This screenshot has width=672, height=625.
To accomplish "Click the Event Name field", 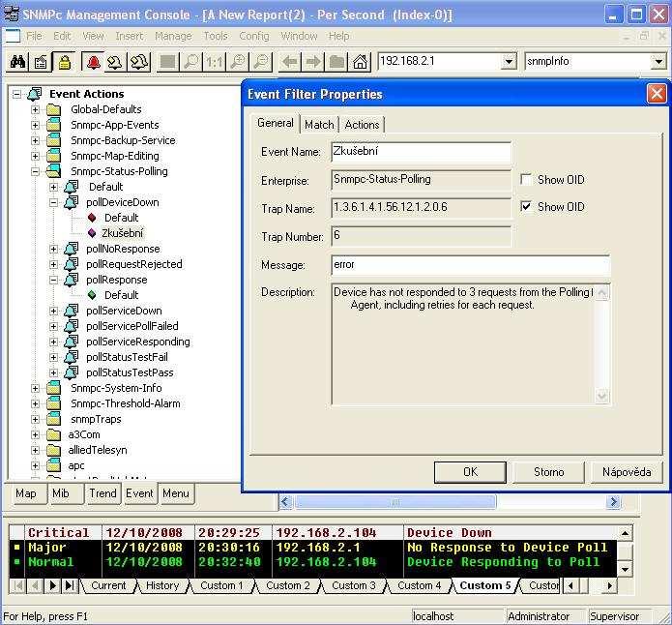I will 422,152.
